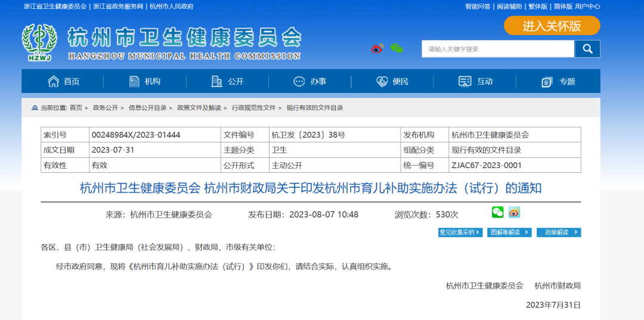Click the house icon for 首页

54,81
